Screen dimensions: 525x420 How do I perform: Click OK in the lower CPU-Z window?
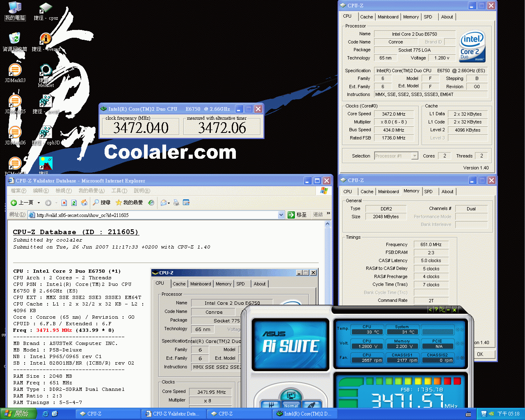coord(480,354)
